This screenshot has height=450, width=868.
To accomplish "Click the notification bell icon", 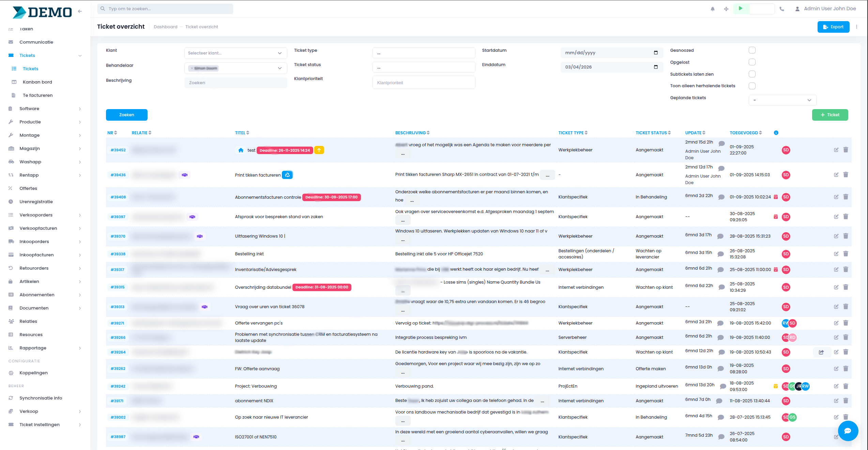I will (x=713, y=9).
